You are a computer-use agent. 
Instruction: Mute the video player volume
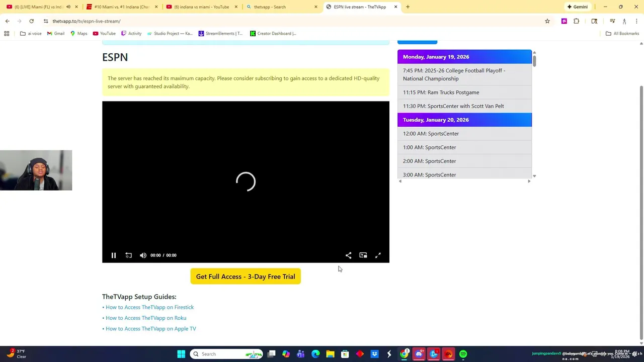coord(143,255)
